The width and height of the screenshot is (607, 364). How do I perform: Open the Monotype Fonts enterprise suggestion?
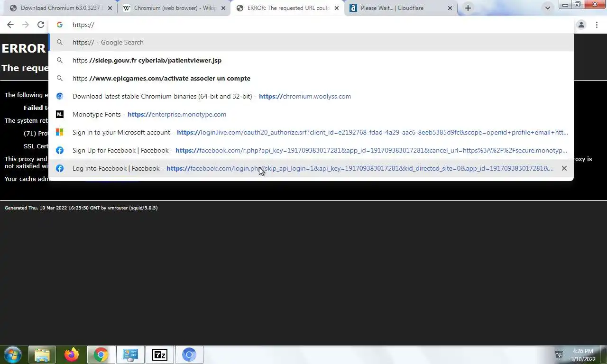311,114
